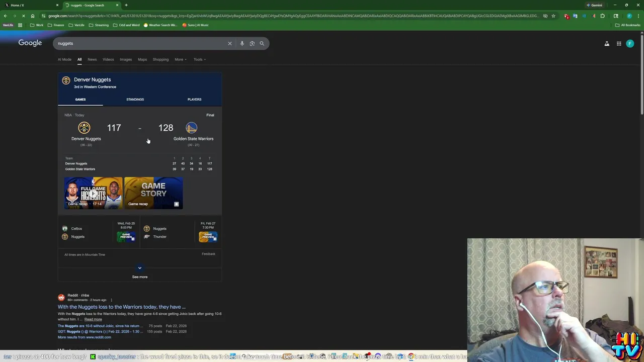Open More results from www.reddit.com
Image resolution: width=644 pixels, height=362 pixels.
click(85, 337)
